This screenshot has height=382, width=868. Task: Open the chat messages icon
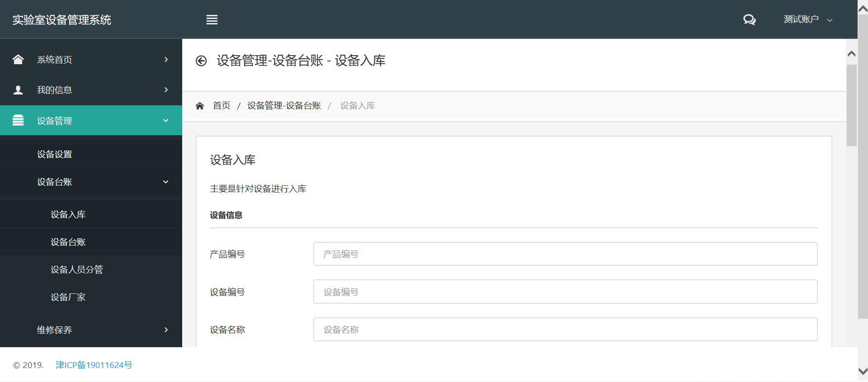click(x=749, y=20)
